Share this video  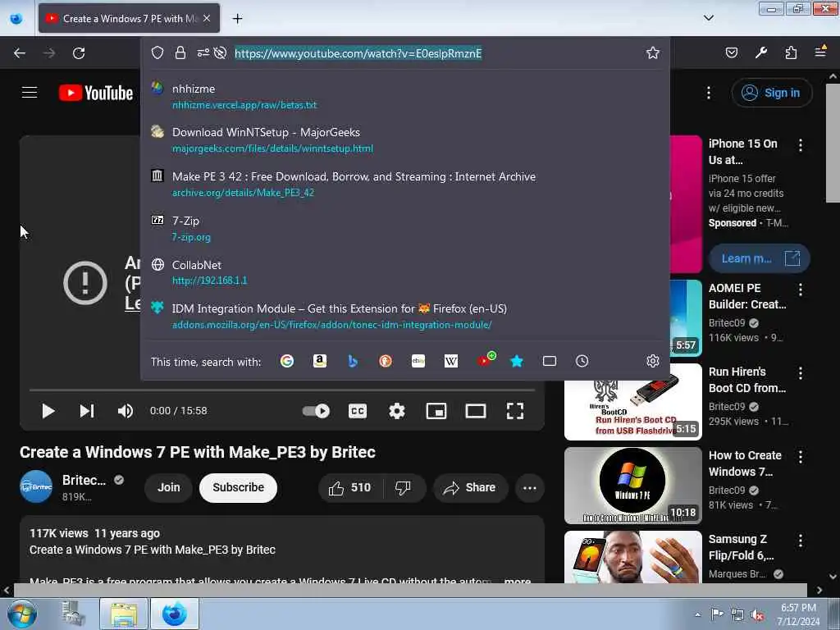470,487
